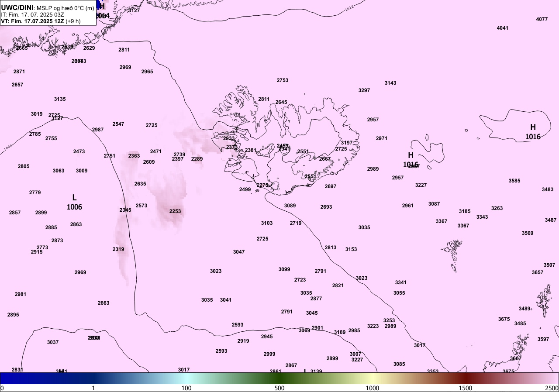
Task: Click the height value 3063
Action: 59,171
